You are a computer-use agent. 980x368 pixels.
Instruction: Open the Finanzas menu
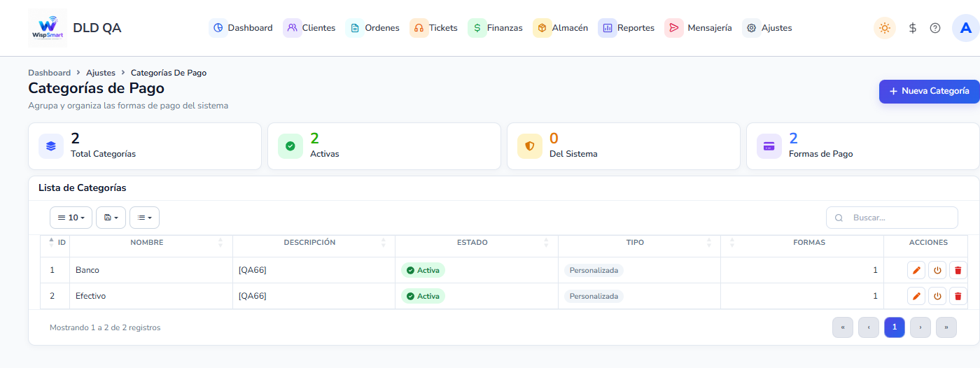tap(496, 28)
